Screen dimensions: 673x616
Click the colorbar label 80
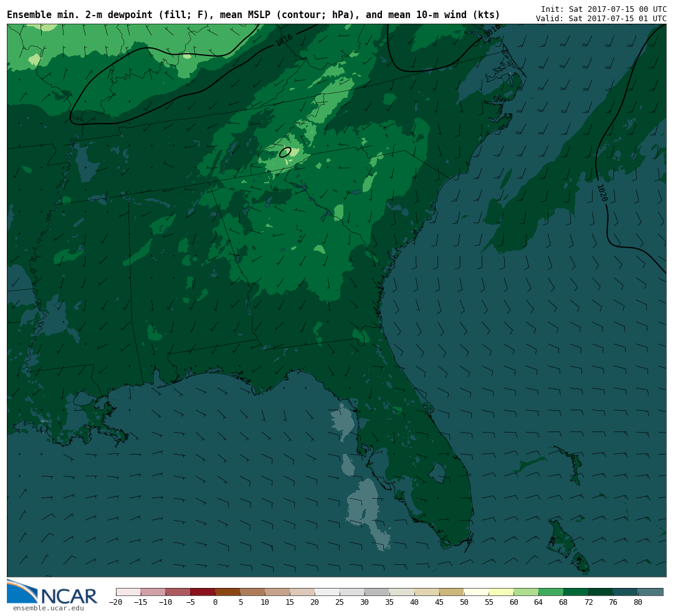[638, 602]
